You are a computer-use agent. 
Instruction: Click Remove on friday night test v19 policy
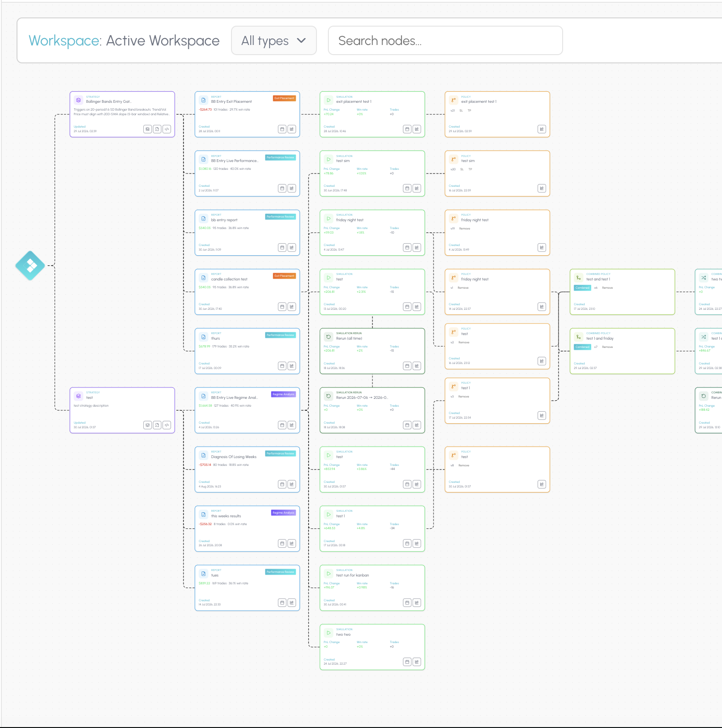click(x=464, y=229)
